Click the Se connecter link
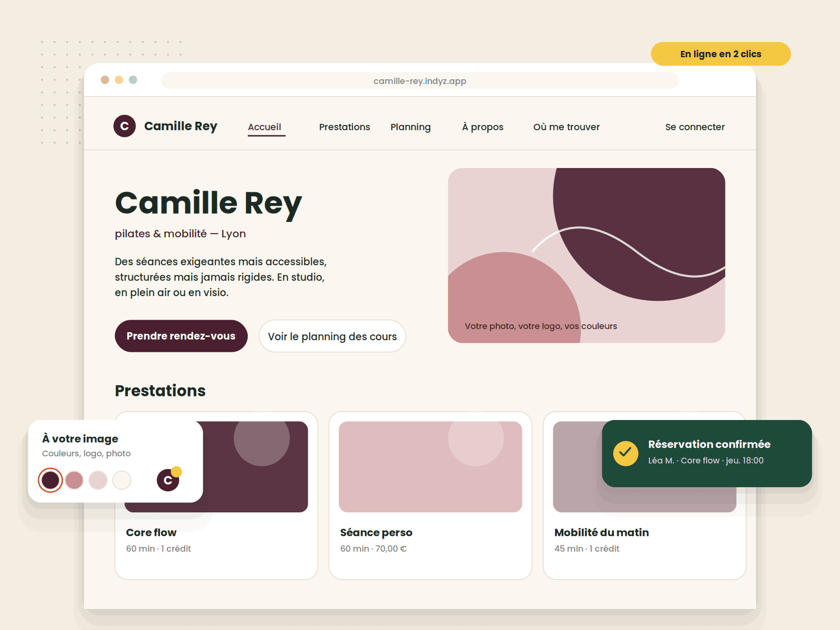 [695, 127]
